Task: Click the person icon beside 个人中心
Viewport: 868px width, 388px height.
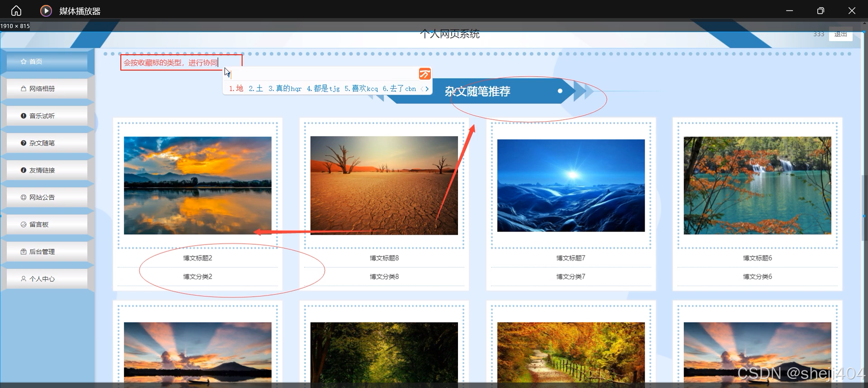Action: tap(24, 279)
